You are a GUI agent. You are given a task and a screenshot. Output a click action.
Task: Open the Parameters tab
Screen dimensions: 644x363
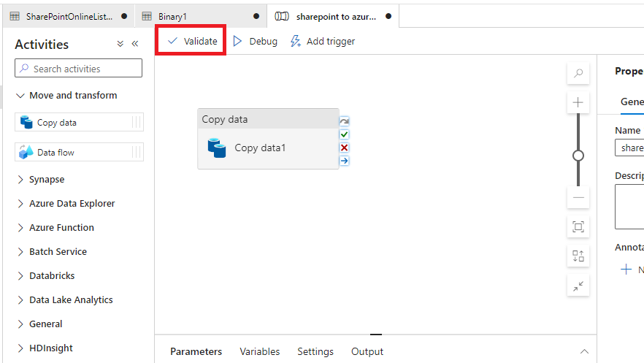[196, 351]
